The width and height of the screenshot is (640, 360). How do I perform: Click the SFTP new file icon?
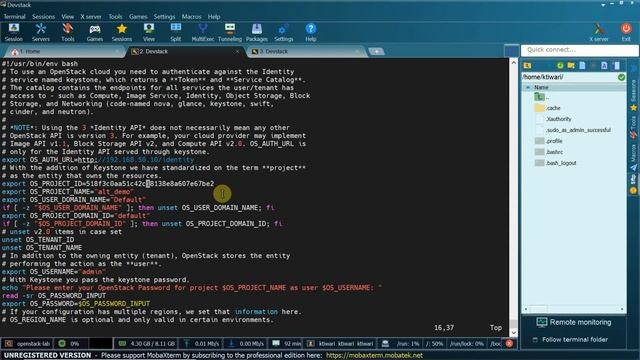(582, 65)
